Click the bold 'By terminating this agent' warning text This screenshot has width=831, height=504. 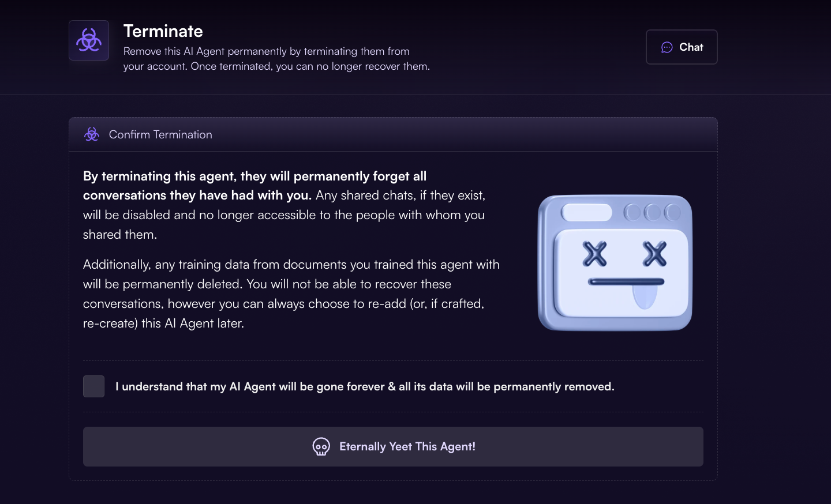pyautogui.click(x=255, y=186)
